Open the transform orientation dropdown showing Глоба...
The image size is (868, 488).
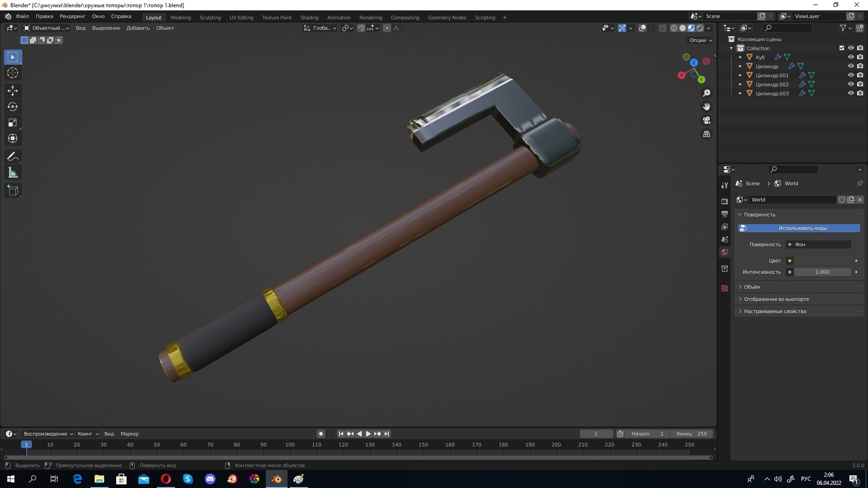tap(321, 28)
